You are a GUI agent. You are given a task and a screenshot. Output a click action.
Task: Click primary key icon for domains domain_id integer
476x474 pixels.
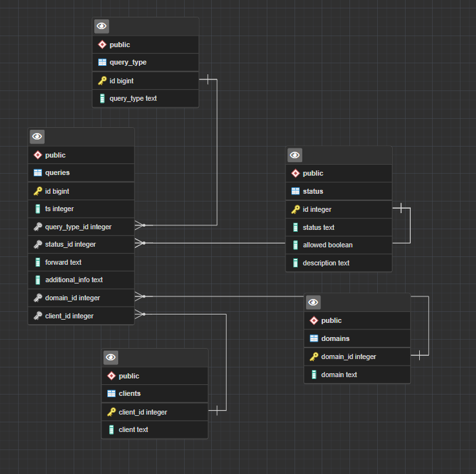(314, 356)
